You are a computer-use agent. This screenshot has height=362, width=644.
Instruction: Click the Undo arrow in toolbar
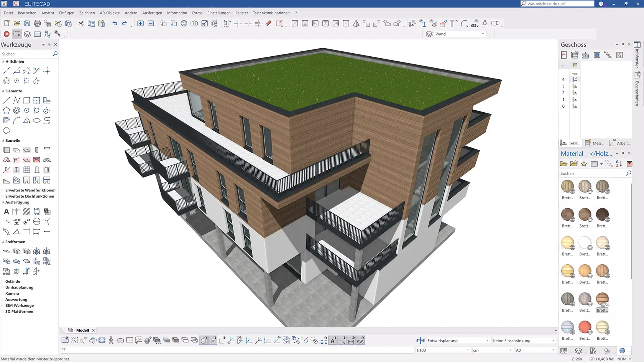click(115, 23)
